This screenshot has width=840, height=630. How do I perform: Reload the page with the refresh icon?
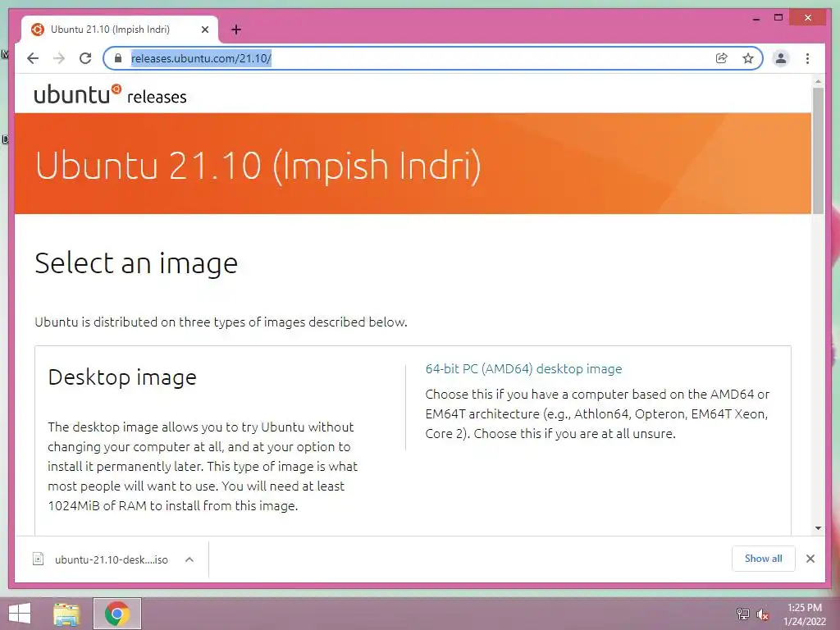tap(85, 58)
